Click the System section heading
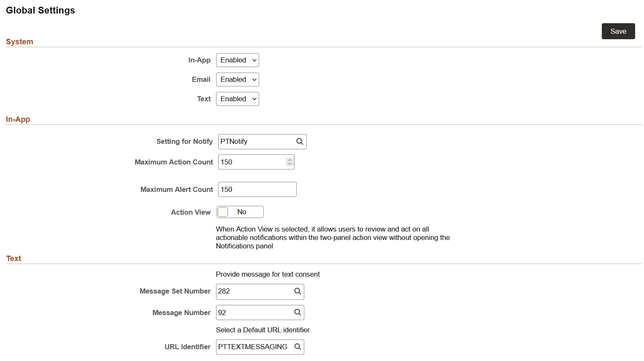 pyautogui.click(x=19, y=42)
